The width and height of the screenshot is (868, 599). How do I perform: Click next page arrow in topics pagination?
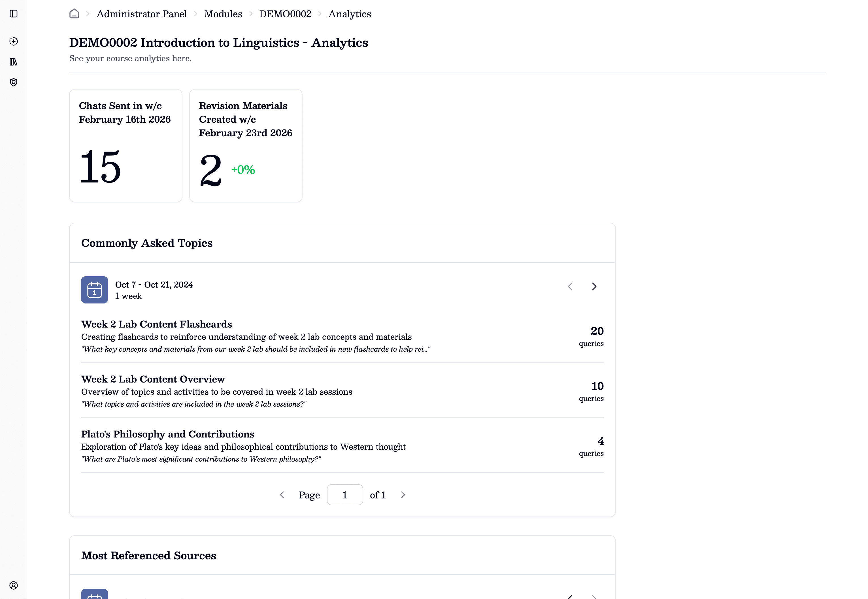tap(403, 495)
